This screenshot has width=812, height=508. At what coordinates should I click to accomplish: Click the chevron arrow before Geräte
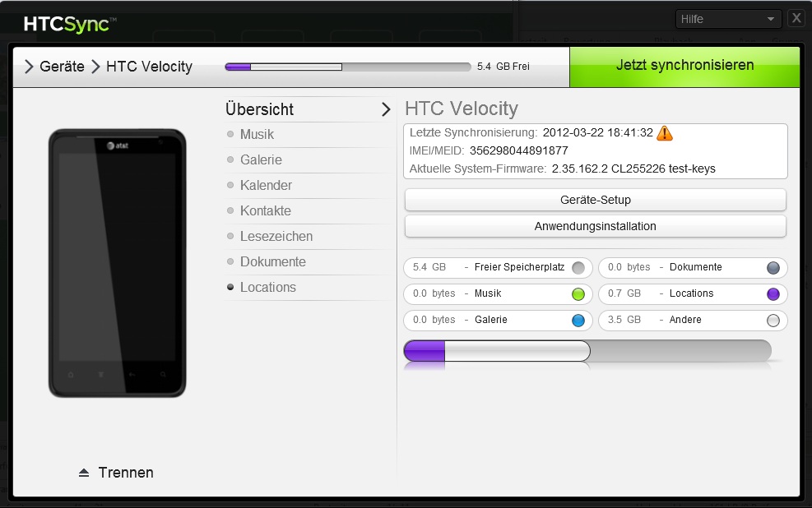29,67
